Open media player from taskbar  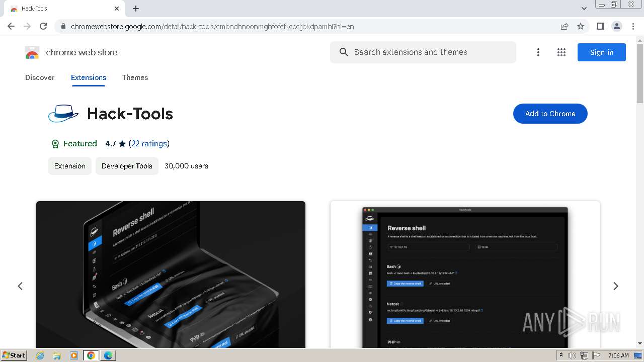click(74, 355)
